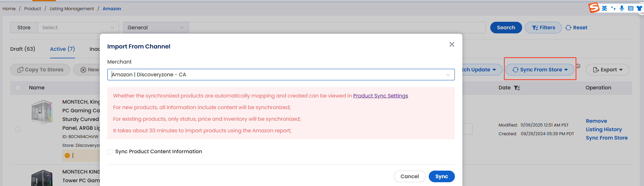Open the Export dropdown button
Screen dimensions: 644x186
click(607, 70)
